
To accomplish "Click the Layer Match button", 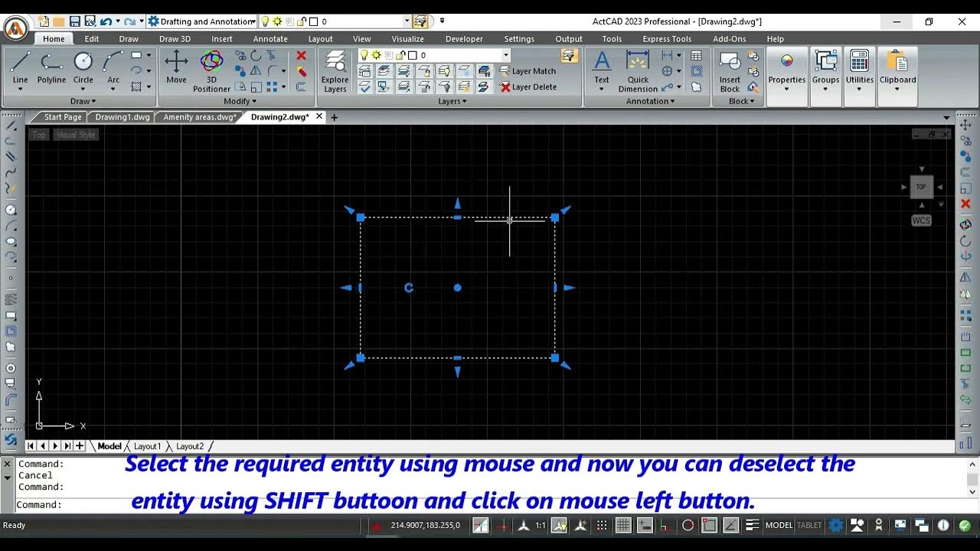I will pos(528,71).
